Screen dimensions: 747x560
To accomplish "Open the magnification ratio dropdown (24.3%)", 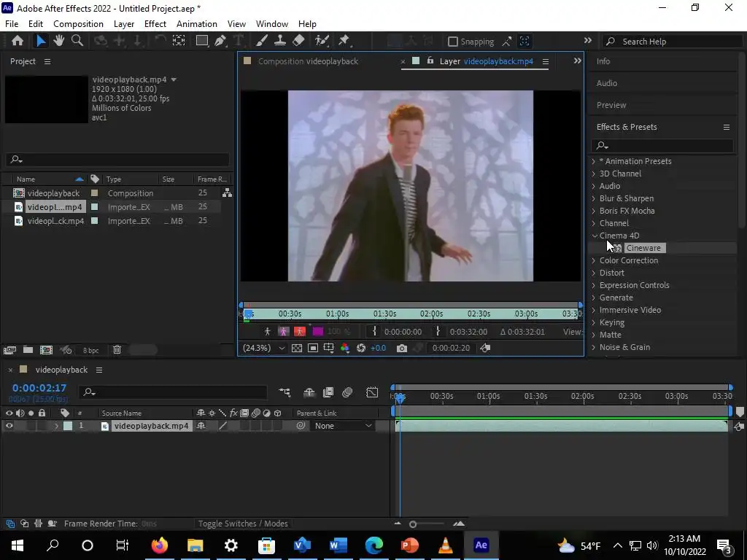I will [264, 348].
